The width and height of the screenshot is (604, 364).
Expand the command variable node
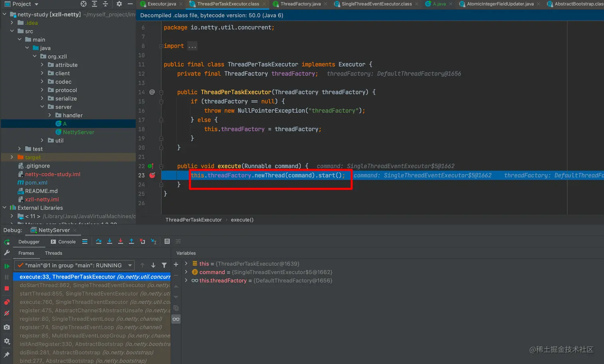(x=186, y=272)
